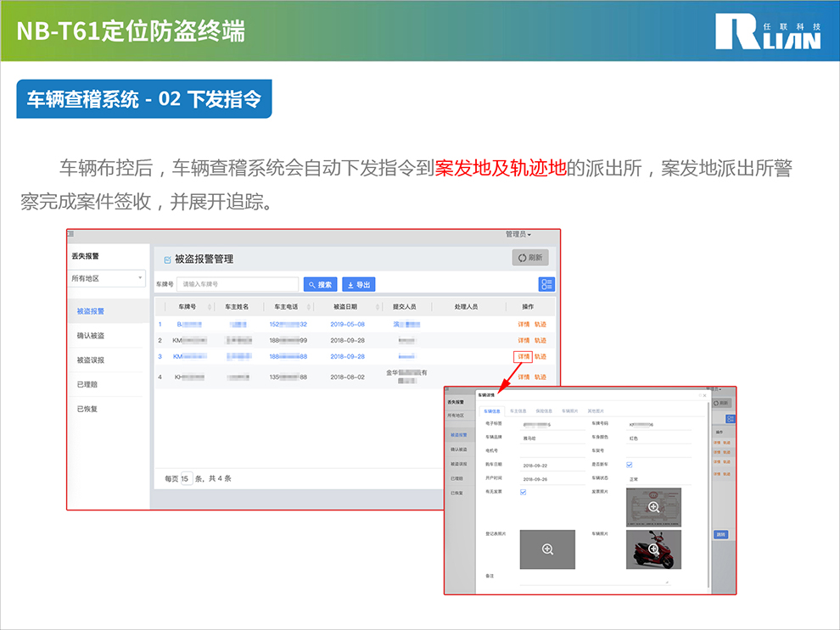Open 轨迹 link for the first row
The image size is (840, 630).
[x=540, y=324]
